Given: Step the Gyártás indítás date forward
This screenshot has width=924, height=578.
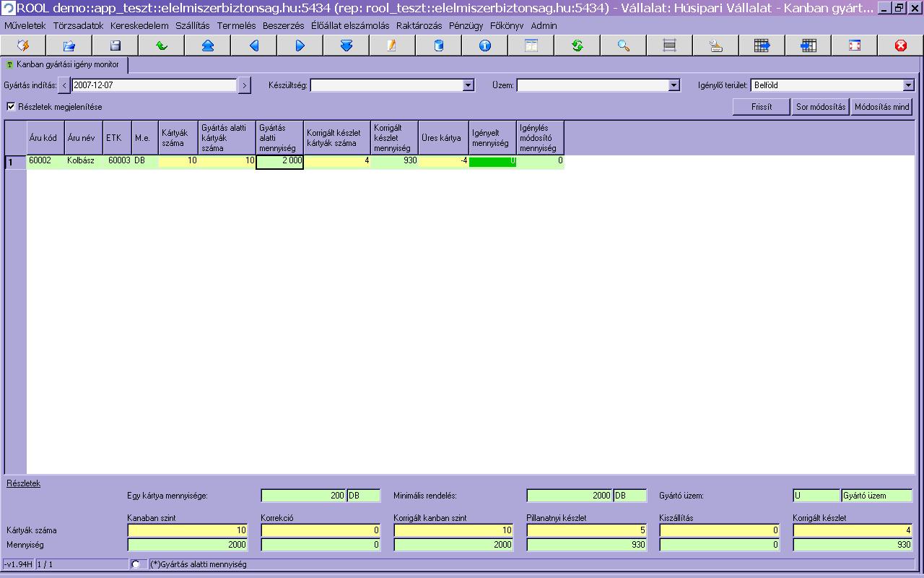Looking at the screenshot, I should (245, 85).
